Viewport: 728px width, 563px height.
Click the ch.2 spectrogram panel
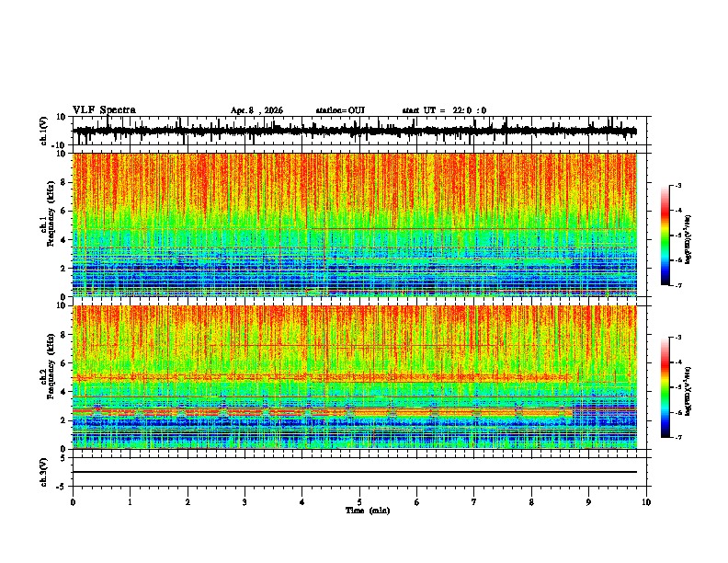click(x=355, y=377)
